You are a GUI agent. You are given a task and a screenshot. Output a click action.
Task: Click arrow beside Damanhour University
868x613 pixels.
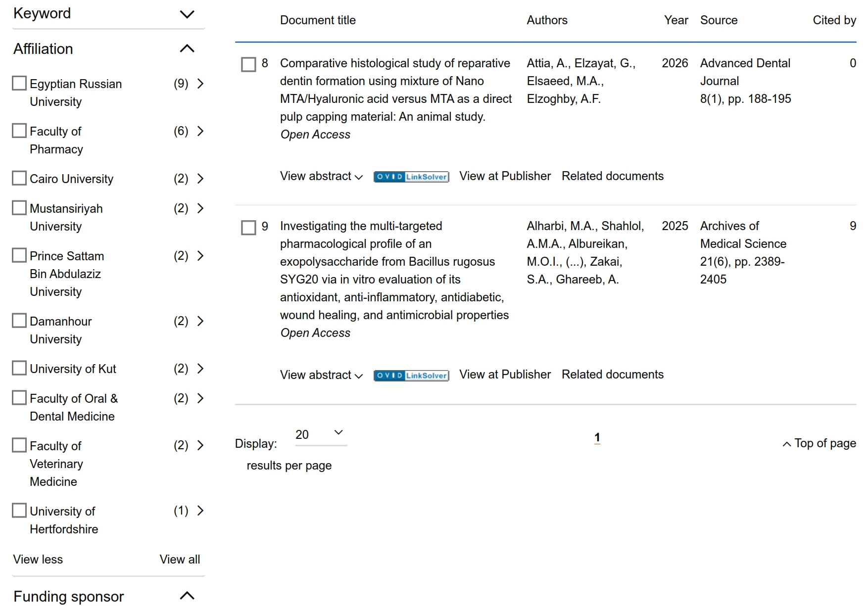click(x=200, y=321)
